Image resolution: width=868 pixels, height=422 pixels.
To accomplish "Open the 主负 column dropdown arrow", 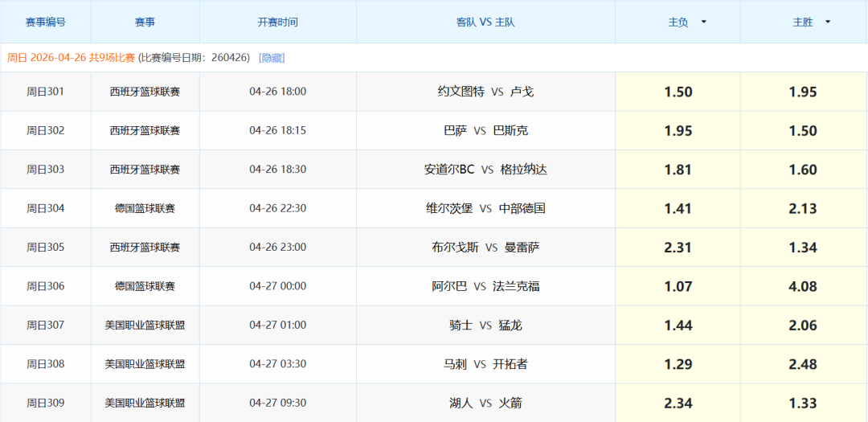I will pyautogui.click(x=703, y=23).
